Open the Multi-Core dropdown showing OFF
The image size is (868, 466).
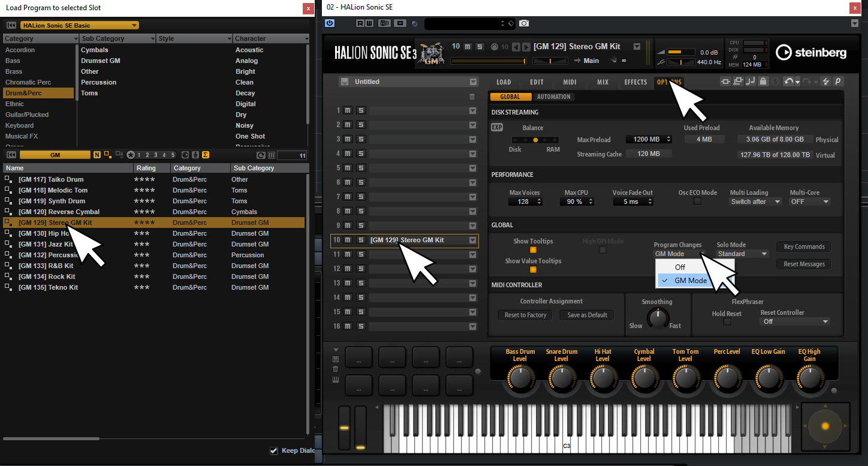(x=810, y=202)
